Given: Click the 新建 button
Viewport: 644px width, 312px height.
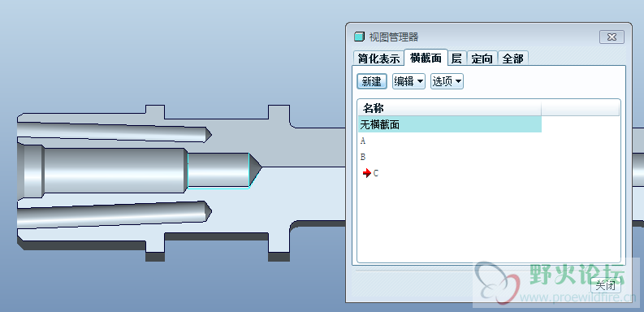Looking at the screenshot, I should (x=372, y=81).
